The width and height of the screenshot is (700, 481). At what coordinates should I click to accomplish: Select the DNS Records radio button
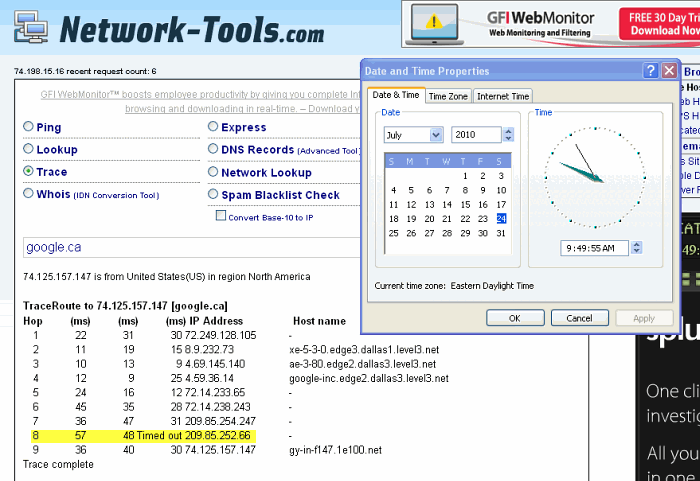(213, 149)
